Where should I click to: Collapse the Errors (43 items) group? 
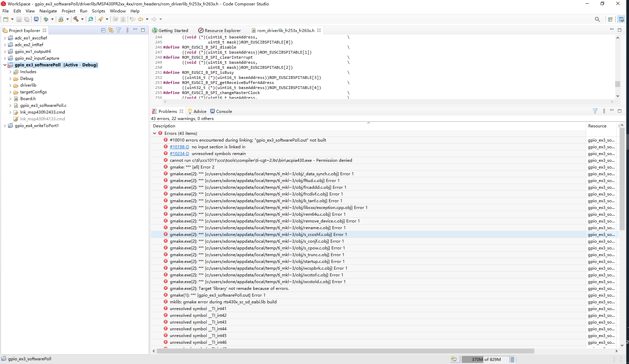tap(155, 133)
